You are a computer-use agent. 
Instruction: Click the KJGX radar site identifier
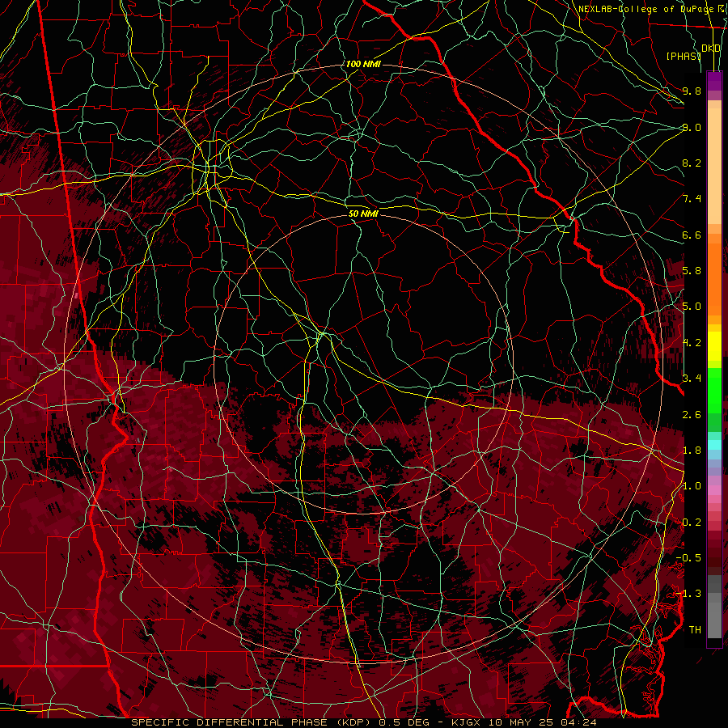coord(467,722)
